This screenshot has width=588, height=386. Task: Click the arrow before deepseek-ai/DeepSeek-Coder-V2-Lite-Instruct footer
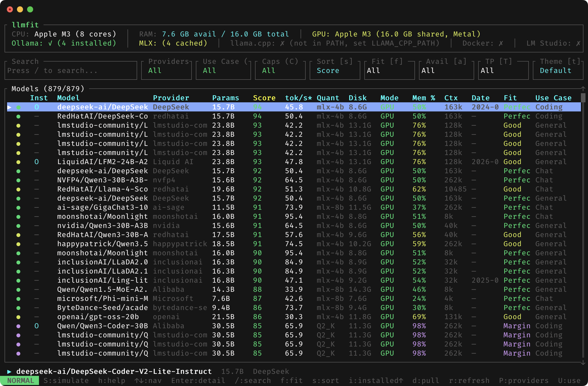[x=9, y=372]
